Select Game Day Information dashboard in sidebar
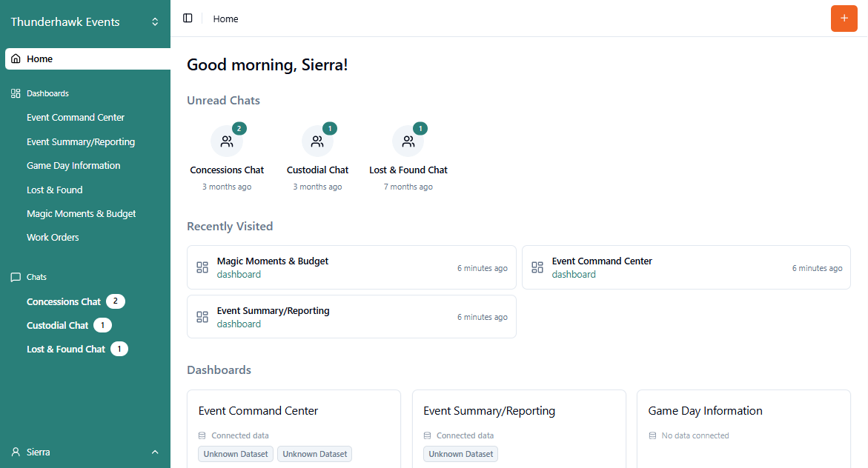This screenshot has height=468, width=868. [73, 166]
